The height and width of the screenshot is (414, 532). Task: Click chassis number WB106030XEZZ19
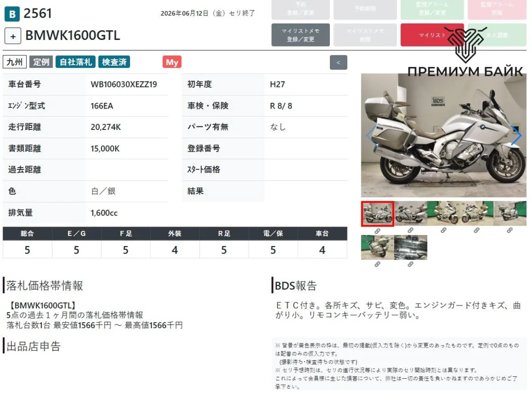124,84
